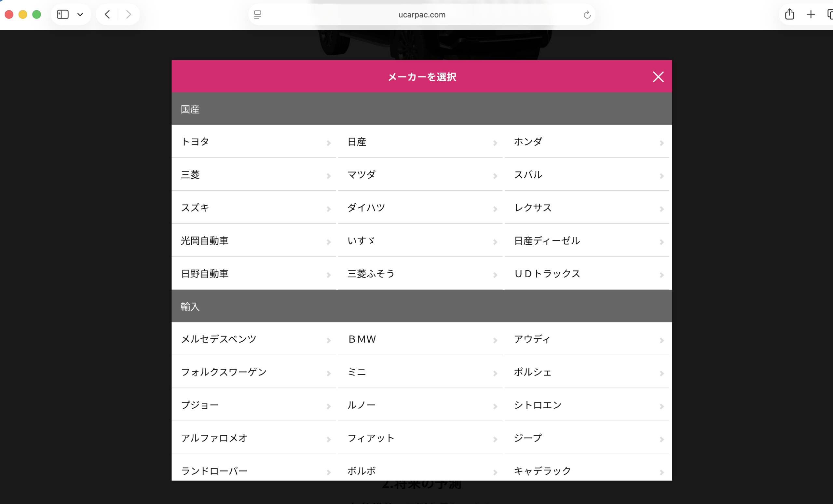The width and height of the screenshot is (833, 504).
Task: Choose 日産 as the maker
Action: (x=420, y=142)
